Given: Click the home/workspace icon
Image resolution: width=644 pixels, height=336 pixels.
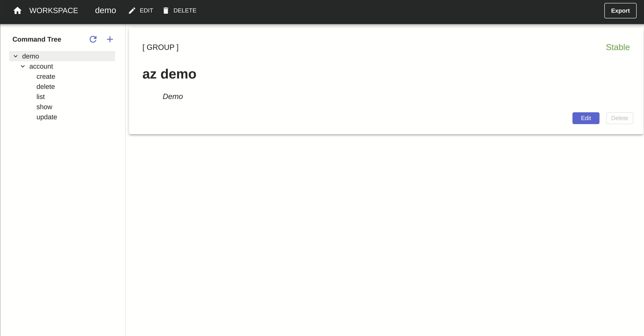Looking at the screenshot, I should (x=17, y=11).
